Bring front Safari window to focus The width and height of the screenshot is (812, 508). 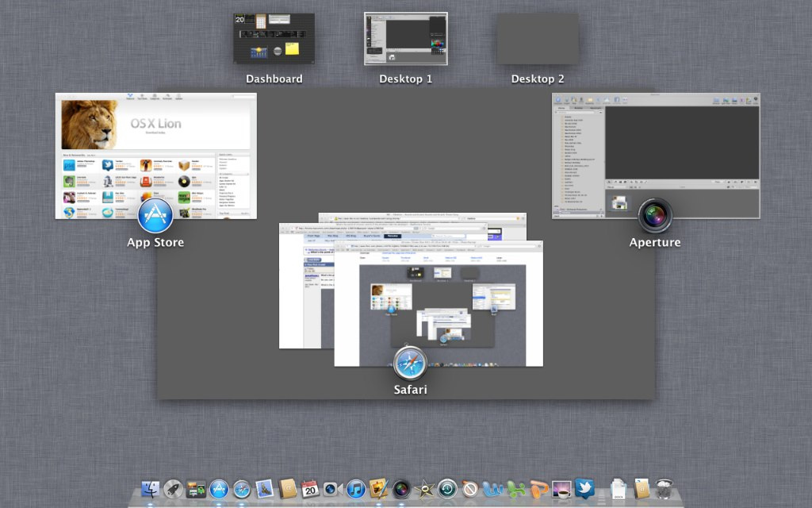point(439,303)
